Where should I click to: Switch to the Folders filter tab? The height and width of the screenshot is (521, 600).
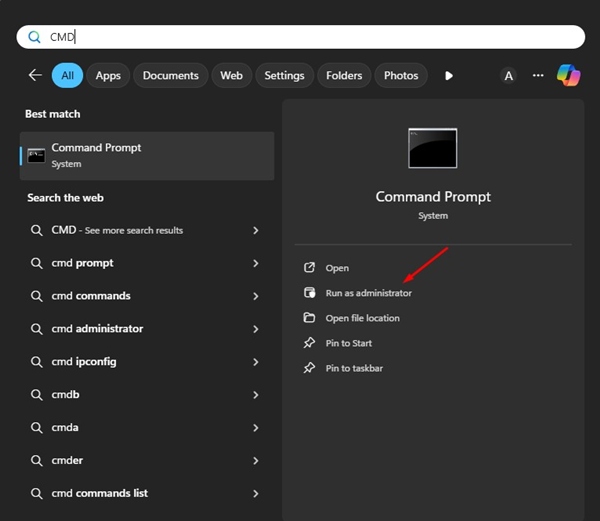344,75
